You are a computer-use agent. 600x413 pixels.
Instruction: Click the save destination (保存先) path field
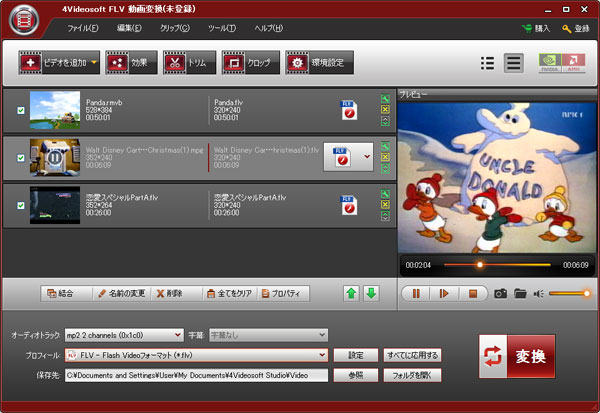196,375
